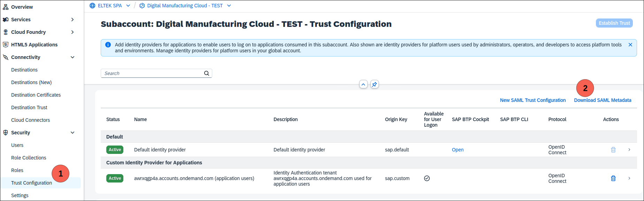The image size is (644, 201).
Task: Click the search magnifier icon
Action: [207, 73]
